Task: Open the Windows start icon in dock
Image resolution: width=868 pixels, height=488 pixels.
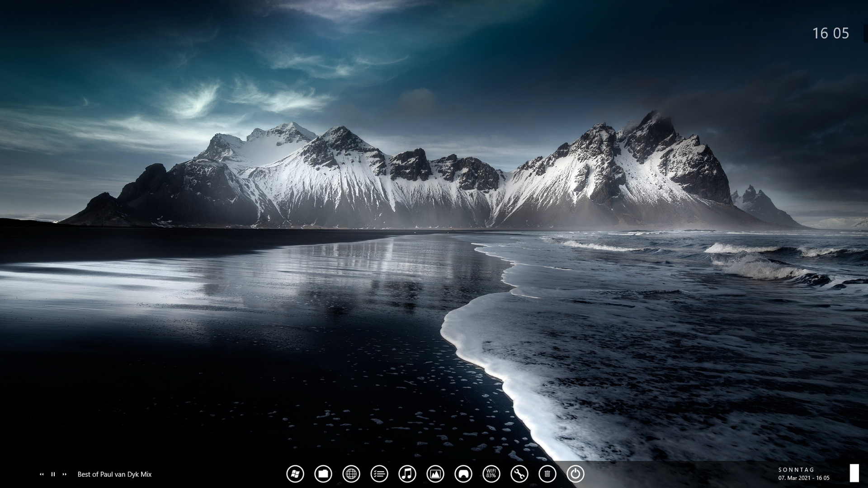Action: (x=295, y=474)
